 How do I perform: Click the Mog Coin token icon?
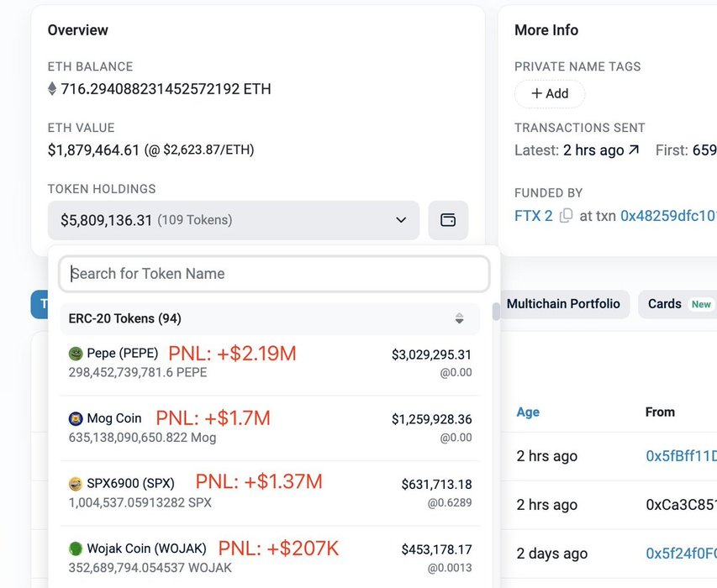76,418
